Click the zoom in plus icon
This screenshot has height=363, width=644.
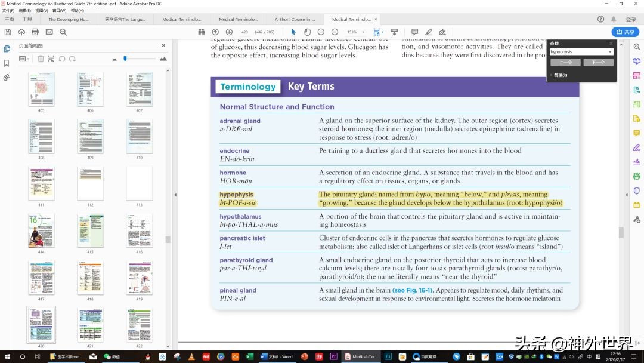coord(335,32)
